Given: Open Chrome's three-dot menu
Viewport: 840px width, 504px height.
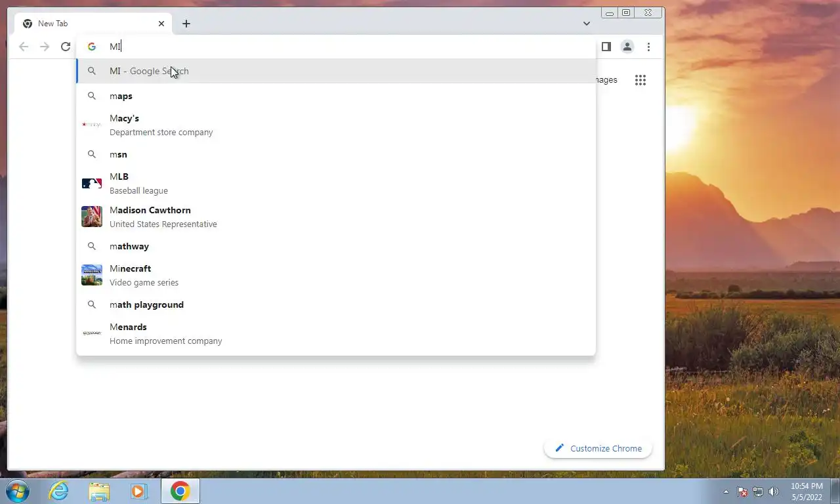Looking at the screenshot, I should [x=648, y=47].
